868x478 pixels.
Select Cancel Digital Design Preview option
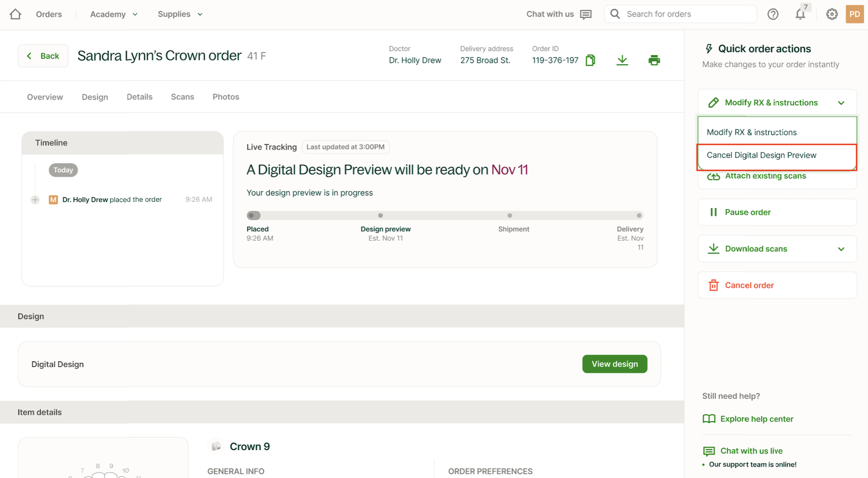761,155
